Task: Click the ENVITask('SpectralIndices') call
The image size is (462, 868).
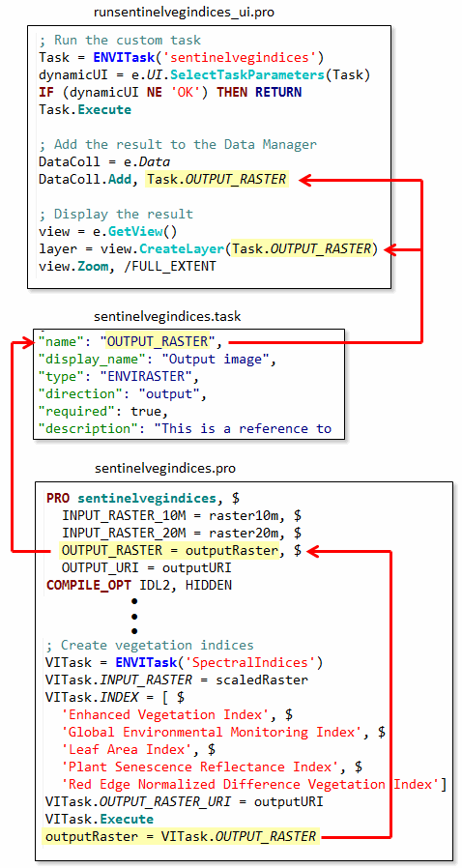Action: coord(219,663)
